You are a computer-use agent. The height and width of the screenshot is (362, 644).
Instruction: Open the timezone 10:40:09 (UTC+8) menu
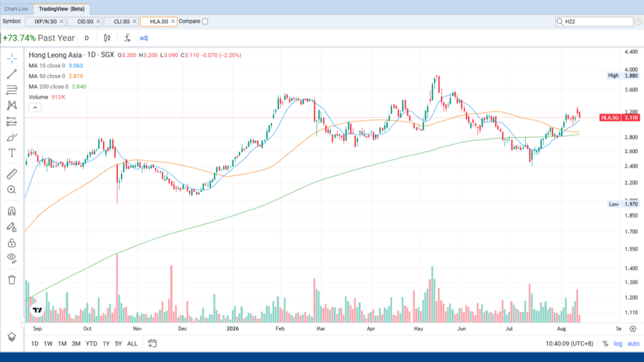tap(570, 344)
